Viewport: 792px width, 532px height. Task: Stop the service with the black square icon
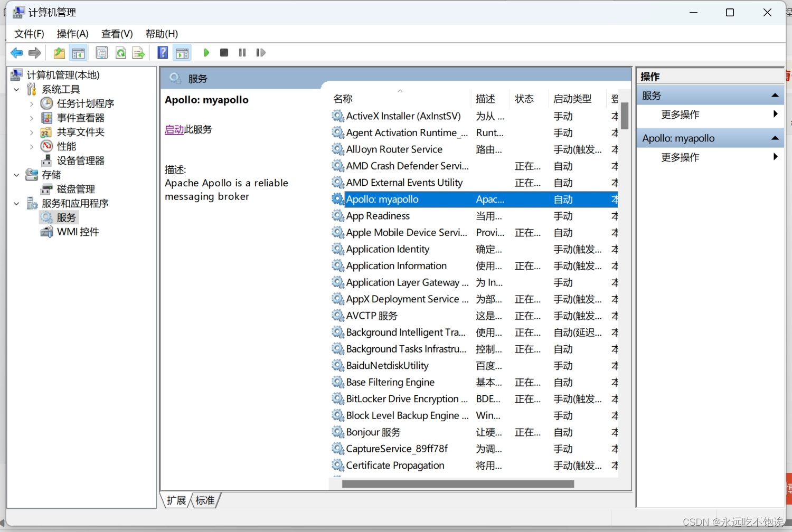224,52
